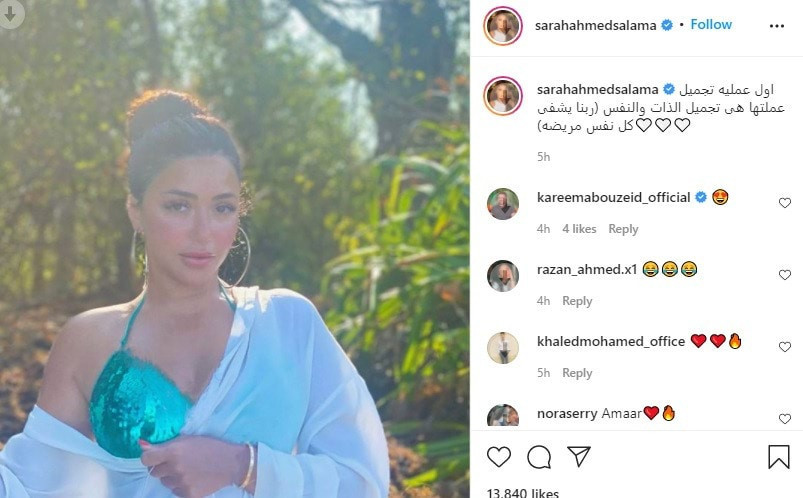Open sarahahmedsalama header profile picture
803x498 pixels.
click(502, 26)
